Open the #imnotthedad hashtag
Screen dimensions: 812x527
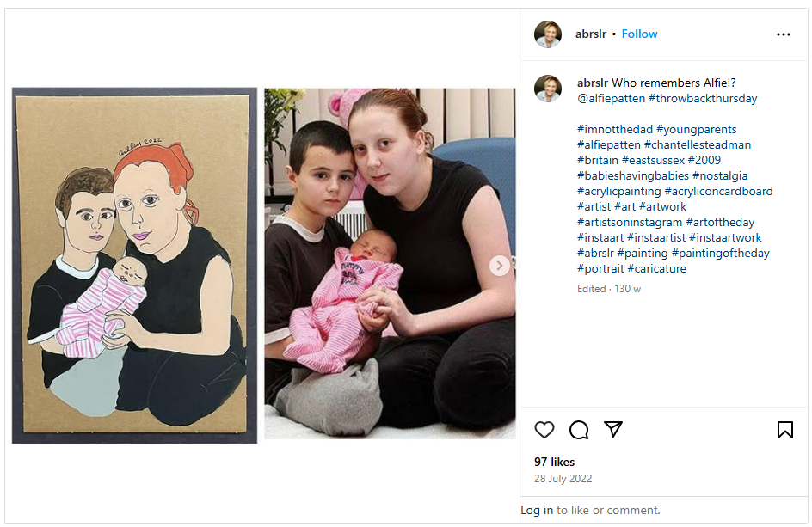pyautogui.click(x=615, y=130)
